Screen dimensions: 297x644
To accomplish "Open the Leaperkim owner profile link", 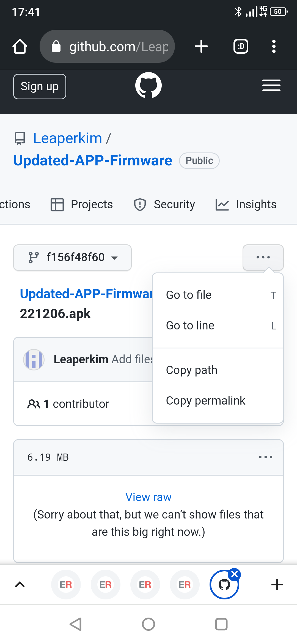I will pos(68,138).
